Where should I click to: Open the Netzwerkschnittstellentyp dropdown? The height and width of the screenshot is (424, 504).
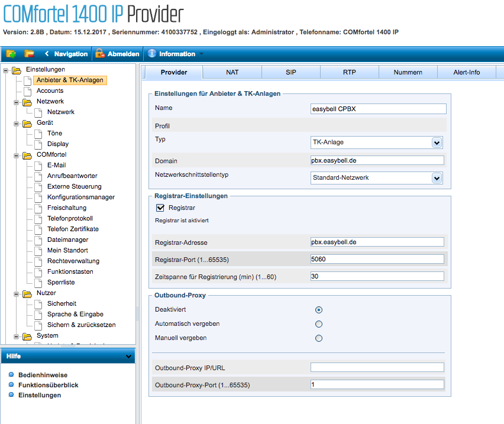(x=376, y=177)
